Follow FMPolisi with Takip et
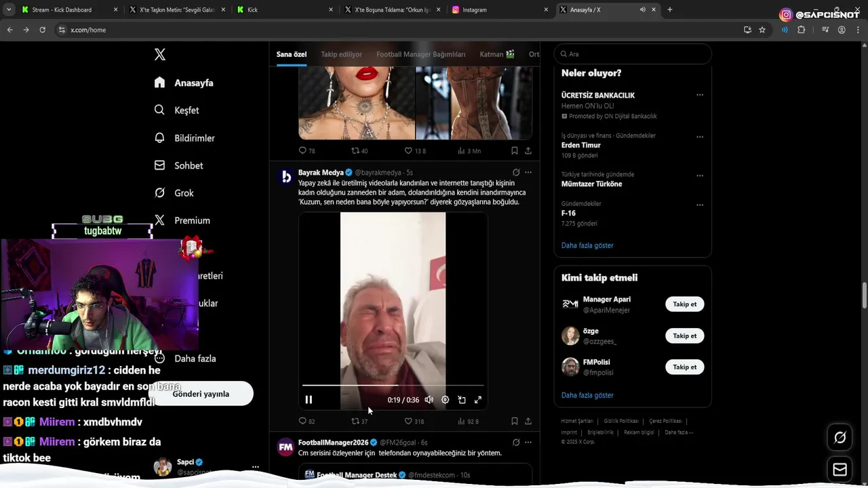The height and width of the screenshot is (488, 868). [685, 367]
